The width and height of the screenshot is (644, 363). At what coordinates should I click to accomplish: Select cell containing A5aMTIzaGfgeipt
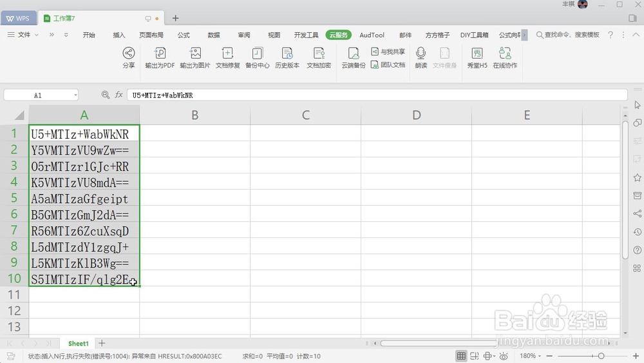coord(84,199)
